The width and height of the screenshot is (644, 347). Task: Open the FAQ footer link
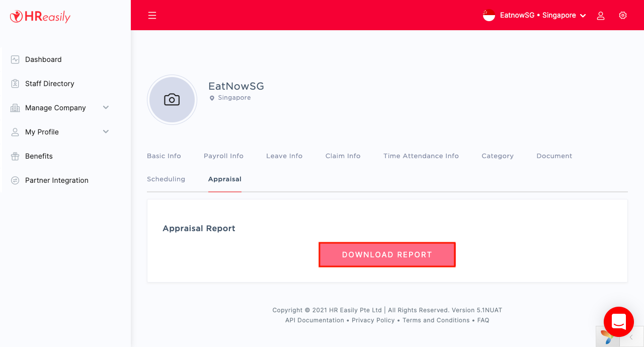point(483,320)
